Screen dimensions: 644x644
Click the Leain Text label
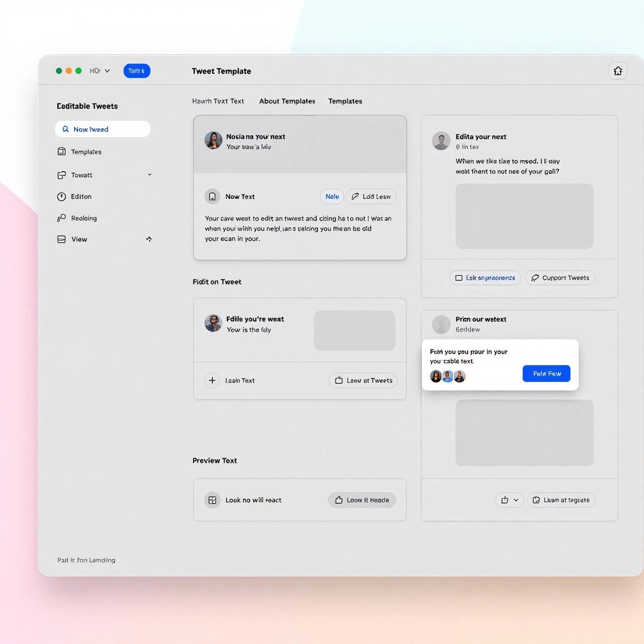[x=240, y=381]
